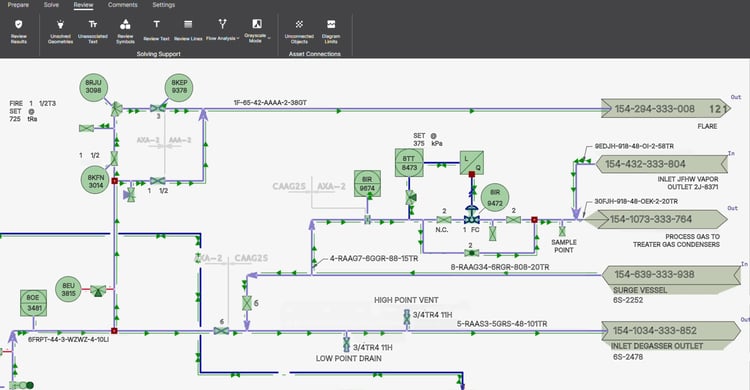Select the SAMPLE POINT valve symbol

tap(562, 231)
